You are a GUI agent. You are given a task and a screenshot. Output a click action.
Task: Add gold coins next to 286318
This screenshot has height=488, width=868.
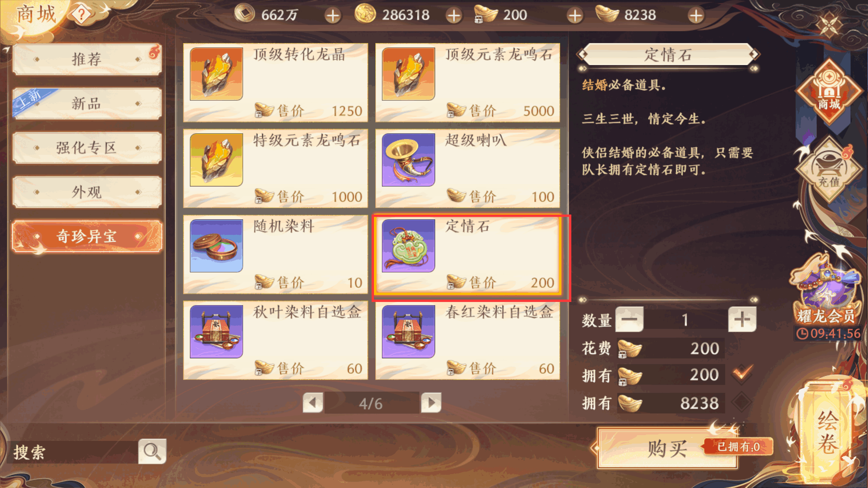[x=454, y=16]
